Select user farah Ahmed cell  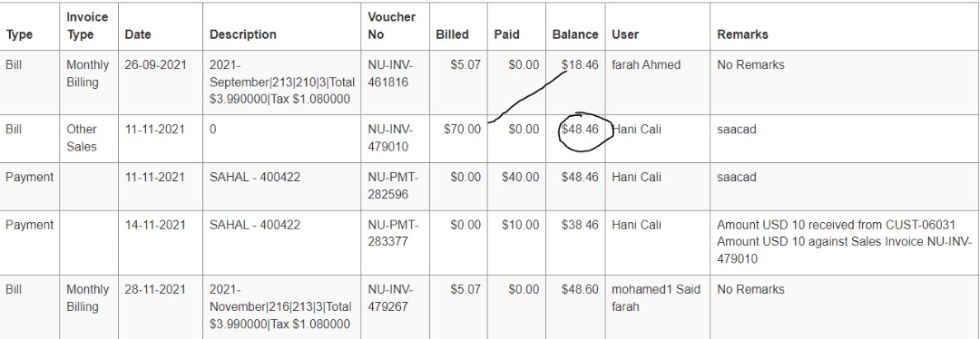point(646,65)
